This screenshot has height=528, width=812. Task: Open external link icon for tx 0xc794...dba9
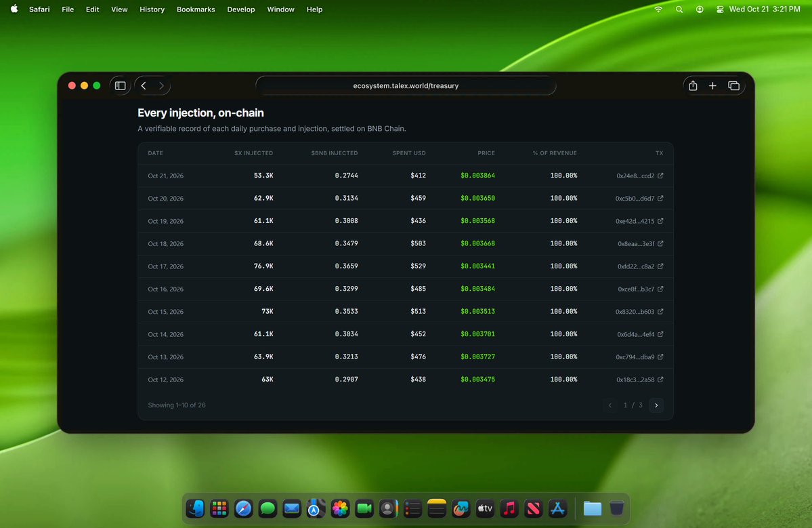660,357
